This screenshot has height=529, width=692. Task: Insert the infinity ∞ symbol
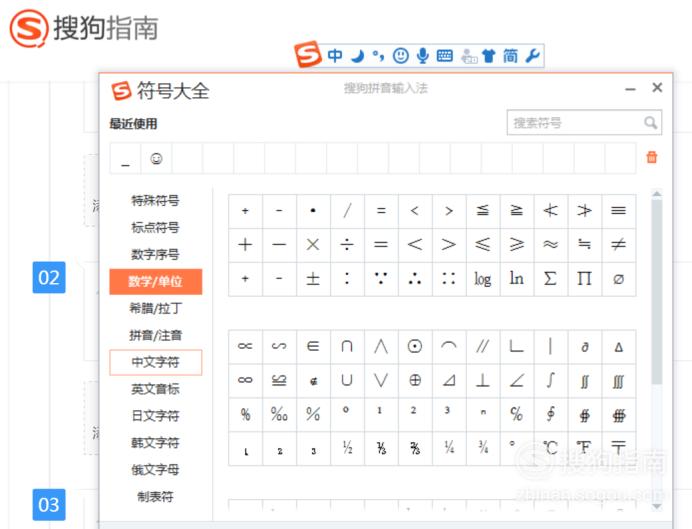245,380
